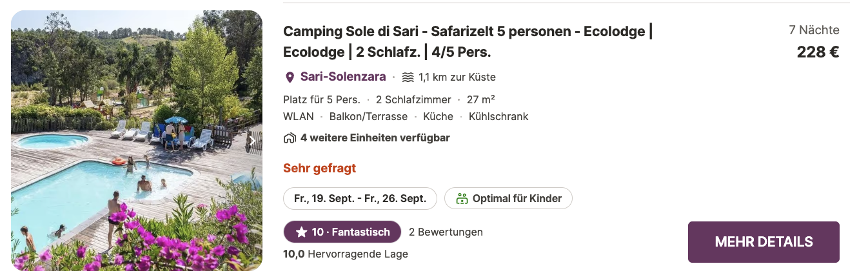The image size is (868, 275).
Task: Click the pool photo thumbnail
Action: tap(137, 141)
